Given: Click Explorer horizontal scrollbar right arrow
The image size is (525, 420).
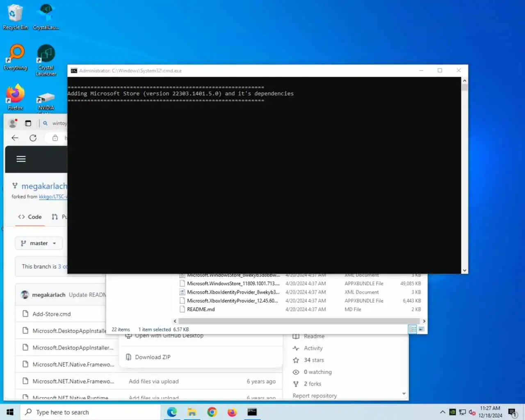Looking at the screenshot, I should (424, 321).
